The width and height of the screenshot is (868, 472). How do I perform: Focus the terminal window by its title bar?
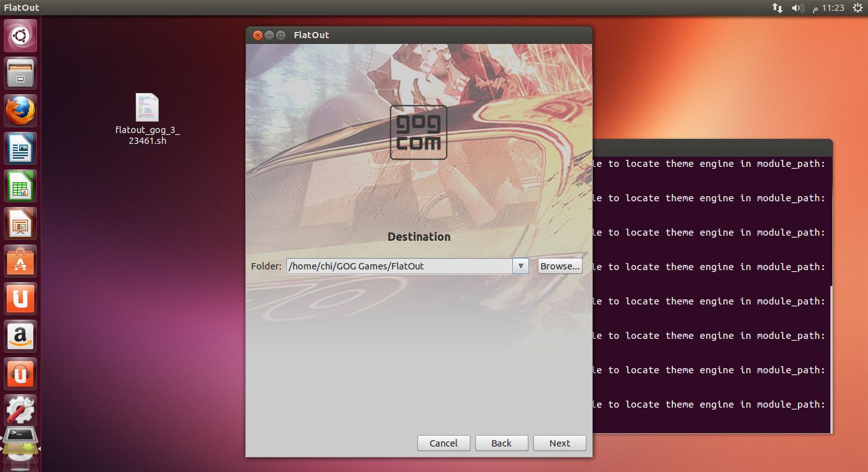click(x=712, y=147)
